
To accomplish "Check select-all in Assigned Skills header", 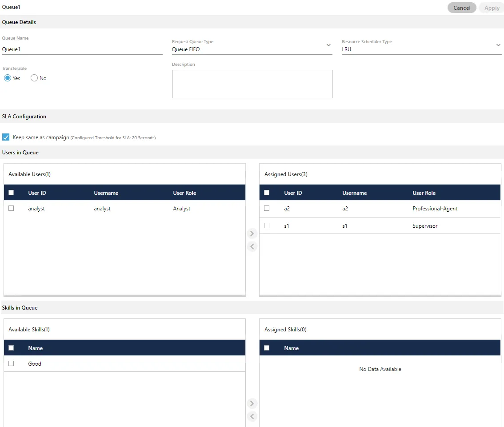I will (267, 348).
